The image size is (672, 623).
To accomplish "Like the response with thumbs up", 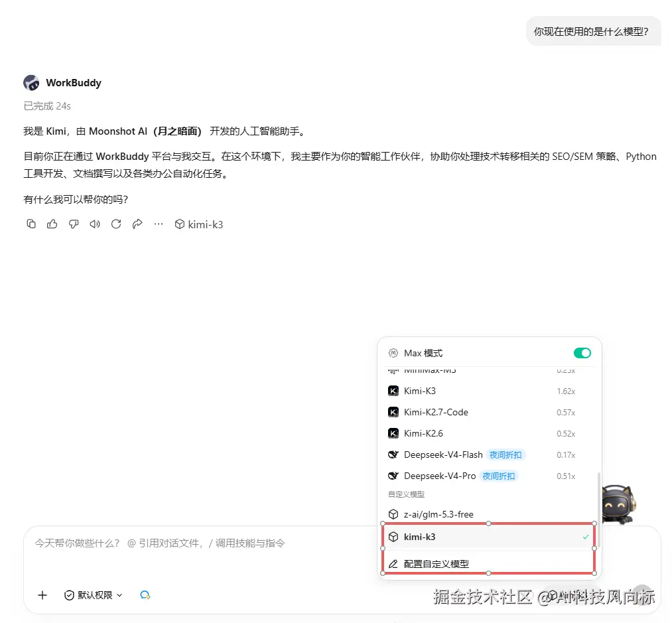I will (x=52, y=224).
